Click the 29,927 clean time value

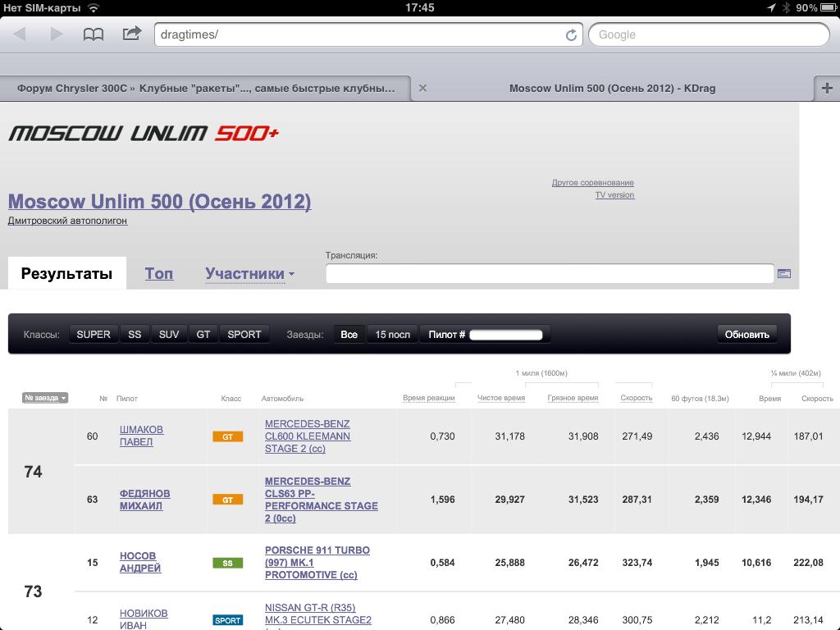coord(509,500)
